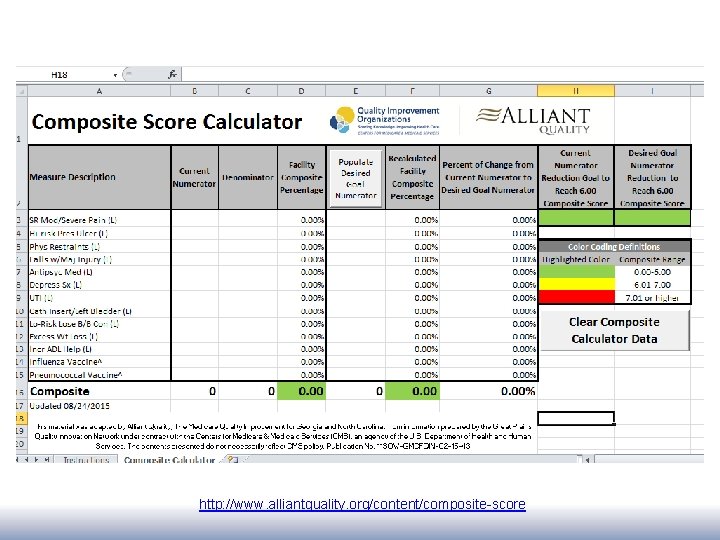Click the 'UTI (L)' row label
This screenshot has width=720, height=540.
click(x=41, y=298)
